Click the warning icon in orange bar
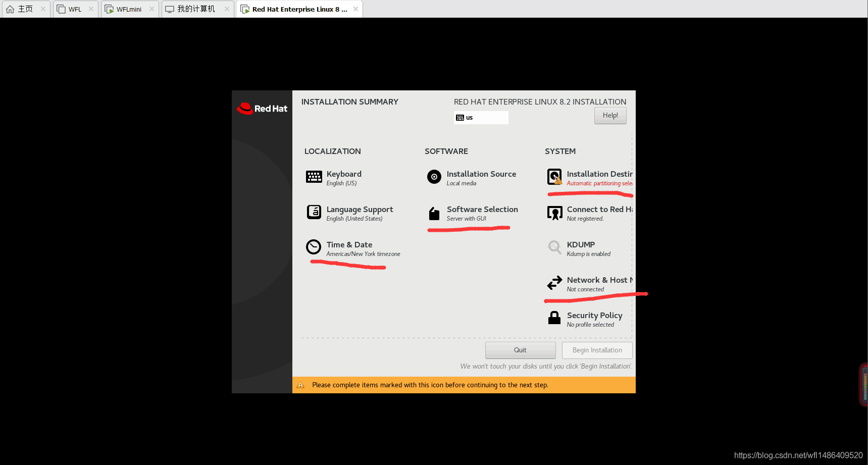This screenshot has height=465, width=868. tap(300, 385)
